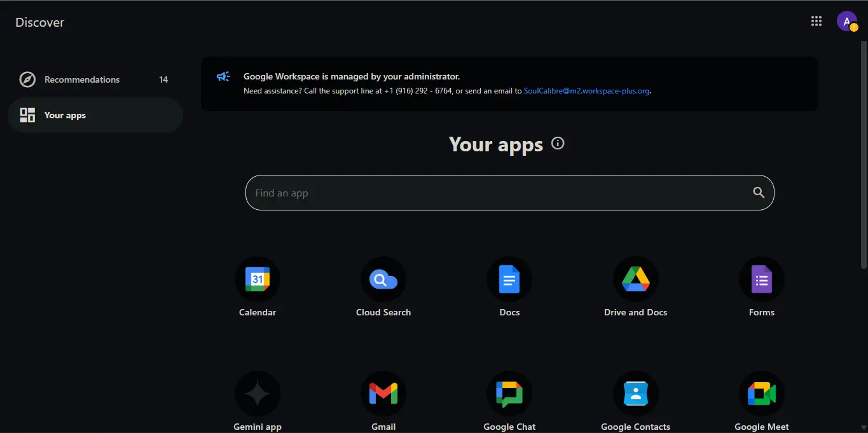
Task: Focus the Find an app search field
Action: 509,193
